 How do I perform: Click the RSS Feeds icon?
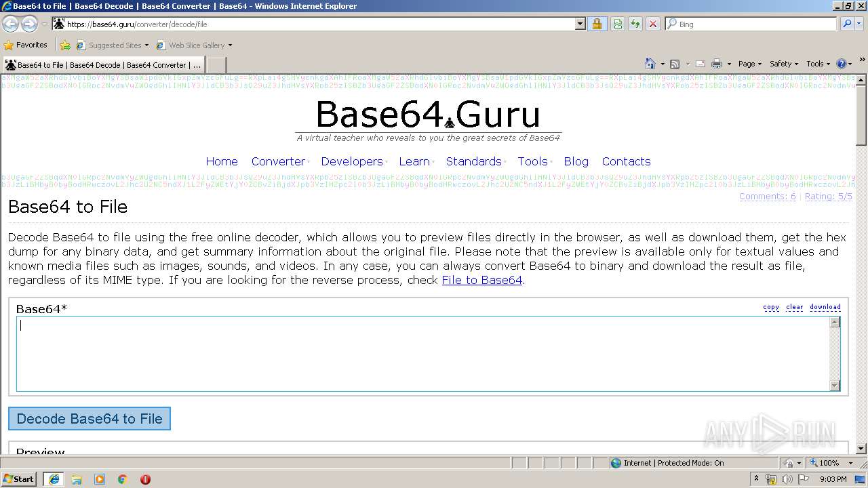point(675,64)
